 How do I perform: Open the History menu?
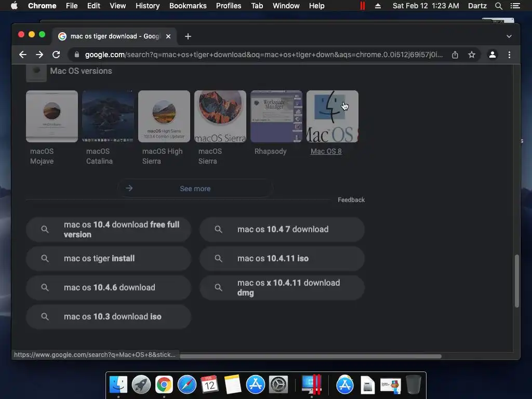click(x=148, y=6)
